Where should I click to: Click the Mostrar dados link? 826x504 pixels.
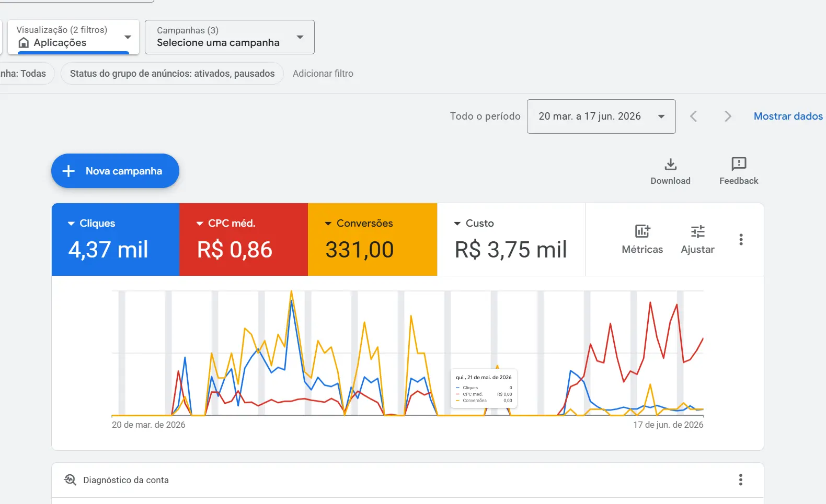click(x=788, y=116)
